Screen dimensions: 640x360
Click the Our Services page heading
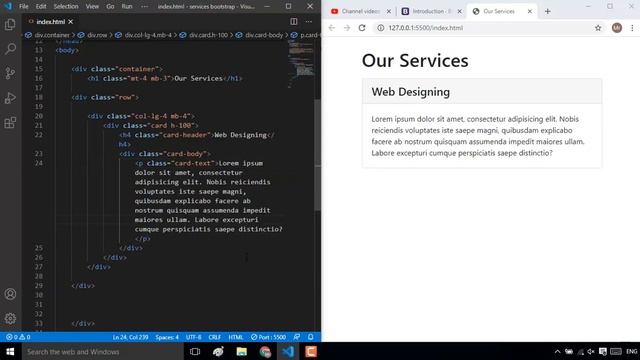click(x=415, y=60)
